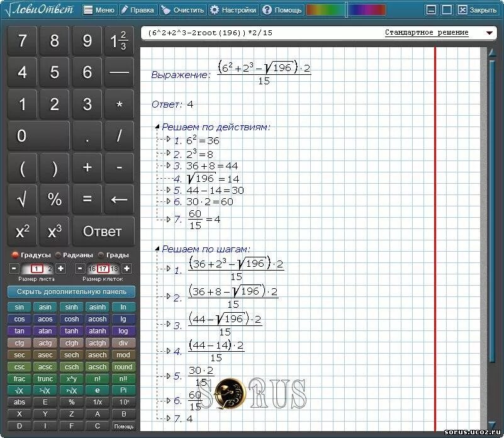Increase cell size with plus button

tap(126, 268)
